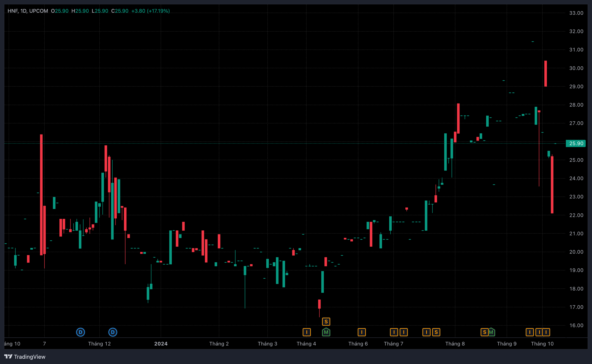Viewport: 592px width, 364px height.
Task: Click the Tháng 6 time axis label
Action: coord(358,344)
